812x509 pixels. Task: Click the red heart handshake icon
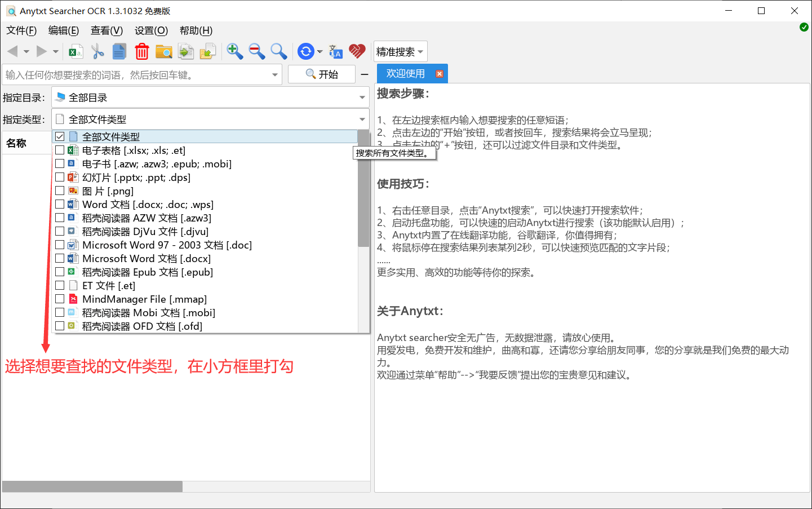pos(357,52)
